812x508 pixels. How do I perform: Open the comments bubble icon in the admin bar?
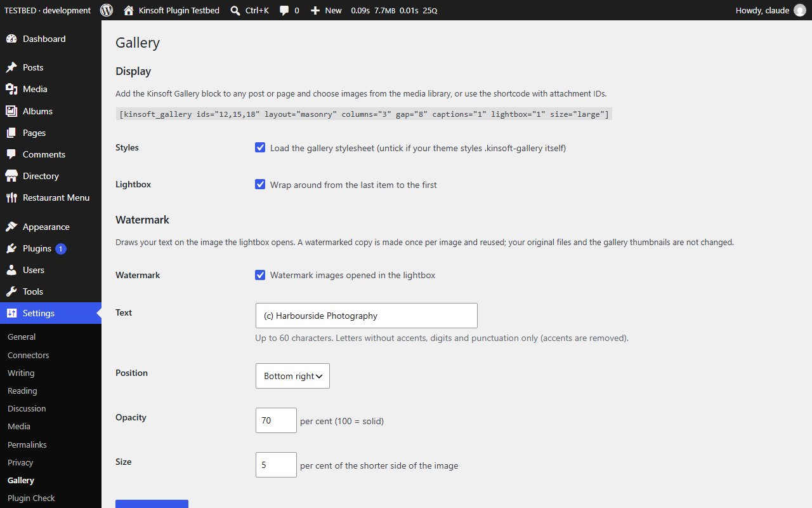pos(284,10)
